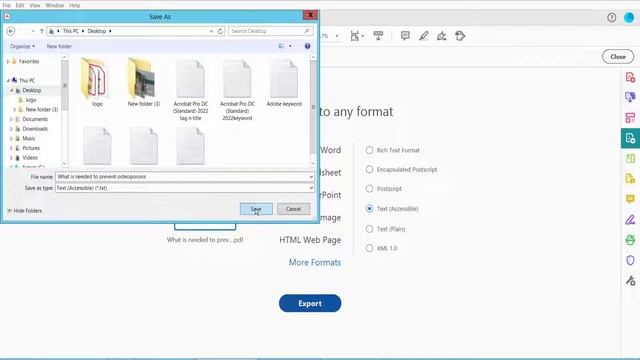Image resolution: width=640 pixels, height=360 pixels.
Task: Select Postscript radio button
Action: coord(369,189)
